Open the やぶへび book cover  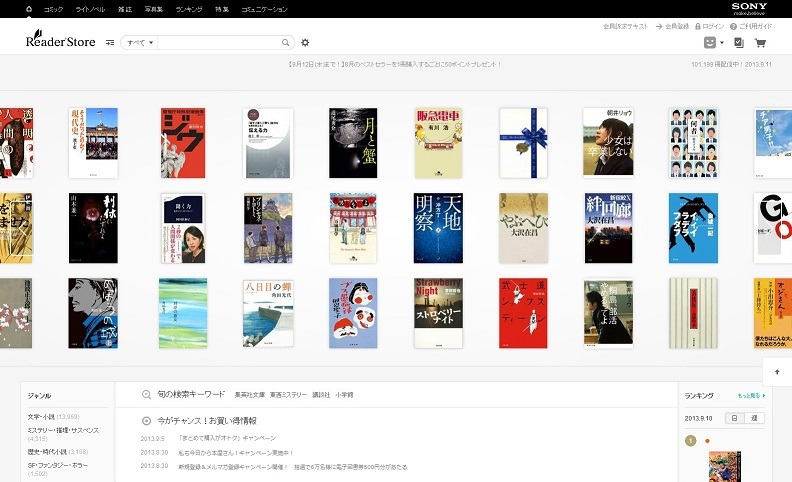pyautogui.click(x=523, y=228)
